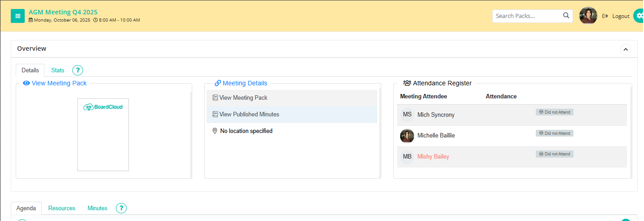Viewport: 644px width, 221px height.
Task: Open the user profile avatar
Action: (x=588, y=16)
